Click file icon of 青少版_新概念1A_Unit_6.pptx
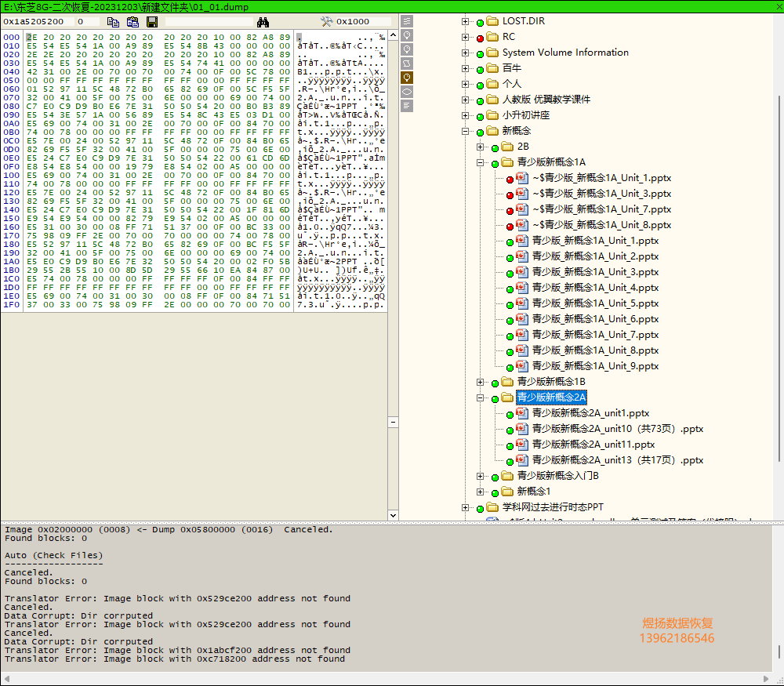Viewport: 784px width, 686px height. 522,319
